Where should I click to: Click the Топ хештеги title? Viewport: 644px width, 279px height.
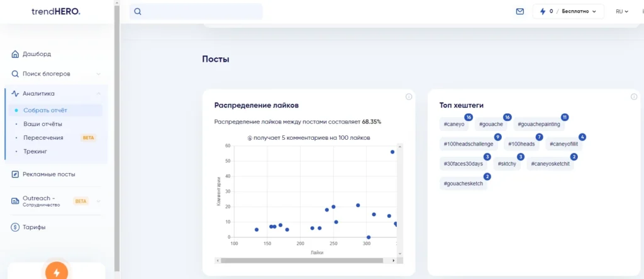[462, 105]
